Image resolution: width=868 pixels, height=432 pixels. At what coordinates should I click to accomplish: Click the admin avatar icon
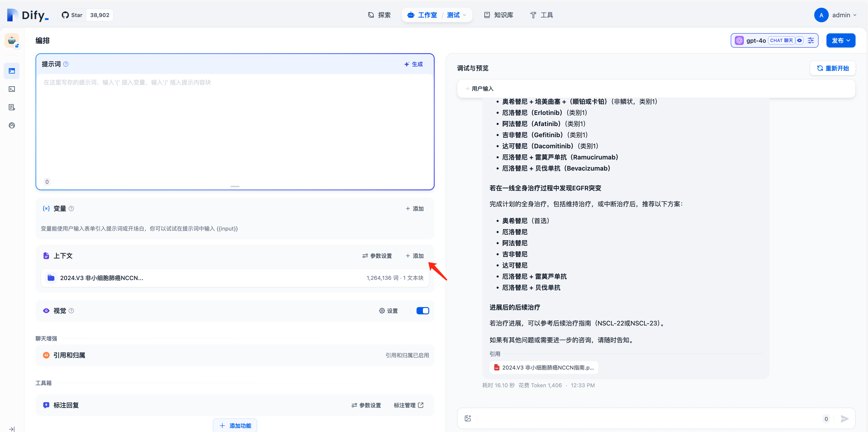(821, 15)
